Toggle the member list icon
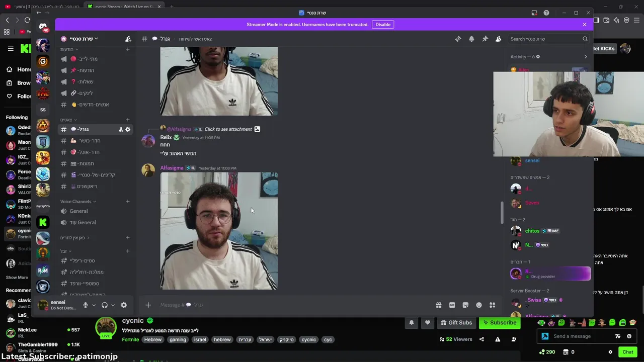Screen dimensions: 644x362 tap(498, 39)
